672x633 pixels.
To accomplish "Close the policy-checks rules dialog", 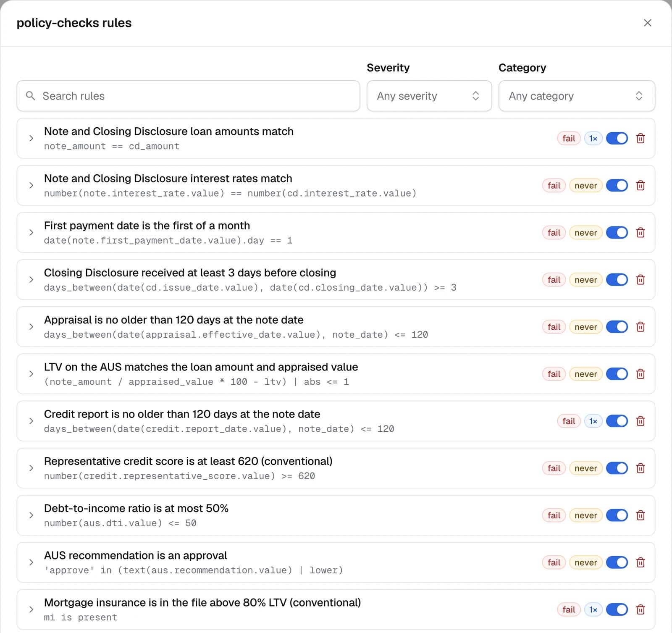I will 648,23.
